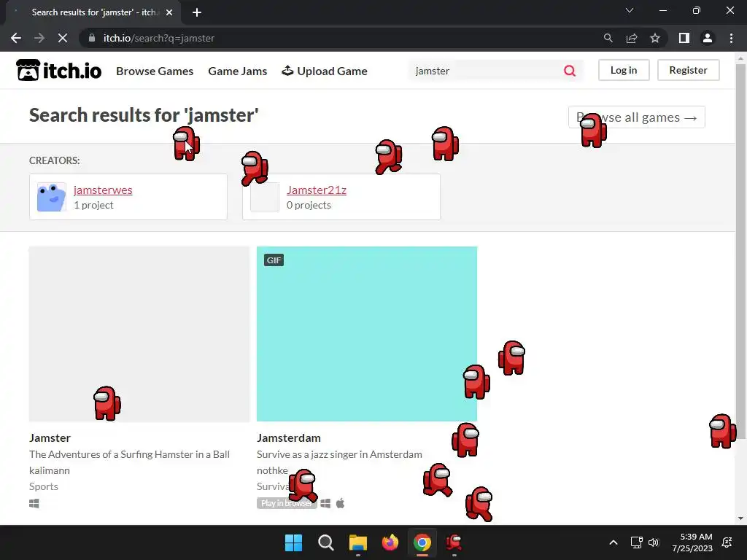
Task: Stop page loading with X button
Action: (63, 38)
